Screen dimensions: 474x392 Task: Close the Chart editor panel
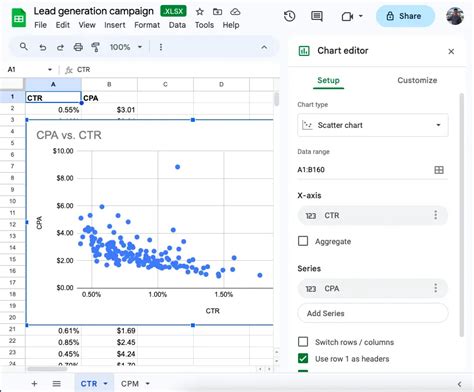click(451, 51)
